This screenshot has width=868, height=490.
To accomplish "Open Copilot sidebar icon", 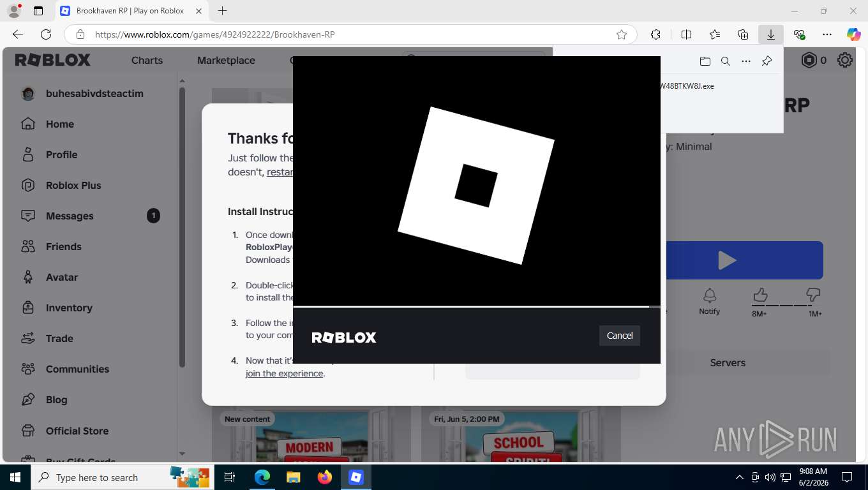I will pyautogui.click(x=853, y=34).
